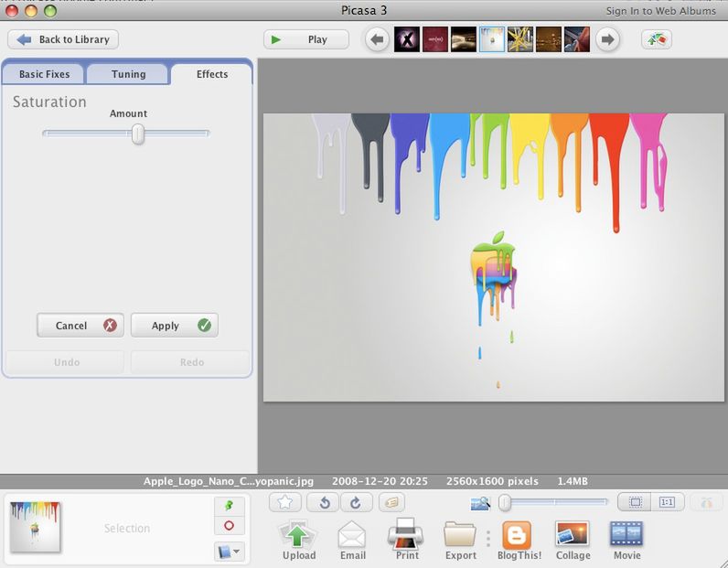
Task: Clear the tray with red circle icon
Action: pos(229,526)
